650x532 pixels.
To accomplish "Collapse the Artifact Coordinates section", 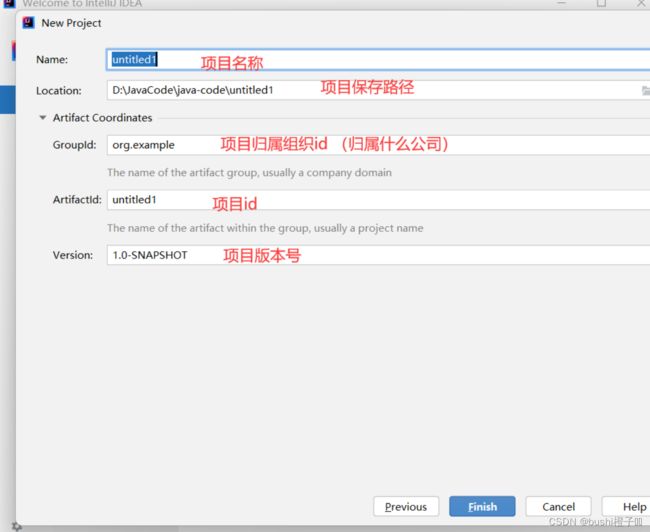I will click(42, 118).
